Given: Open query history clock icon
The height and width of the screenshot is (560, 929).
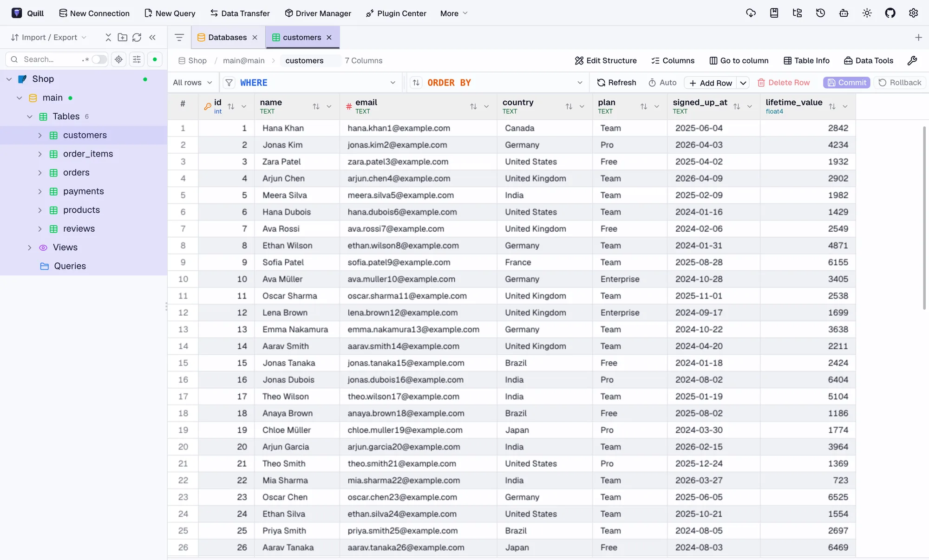Looking at the screenshot, I should click(820, 13).
